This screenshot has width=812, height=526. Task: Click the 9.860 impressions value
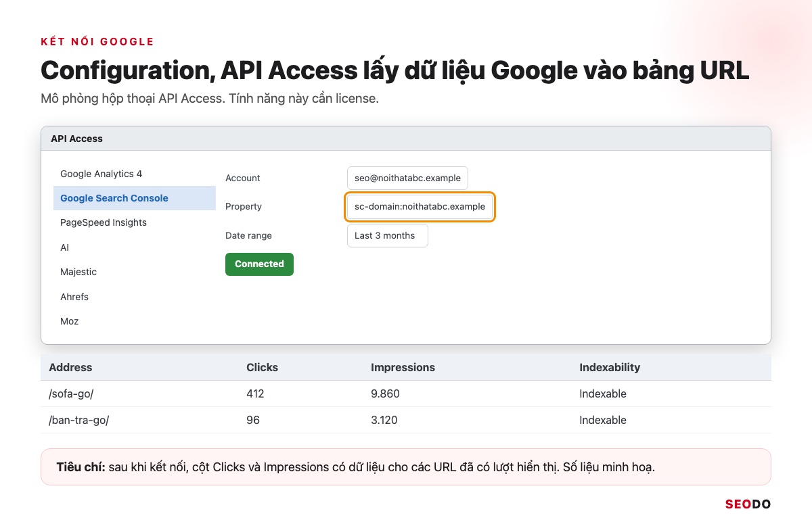(386, 394)
